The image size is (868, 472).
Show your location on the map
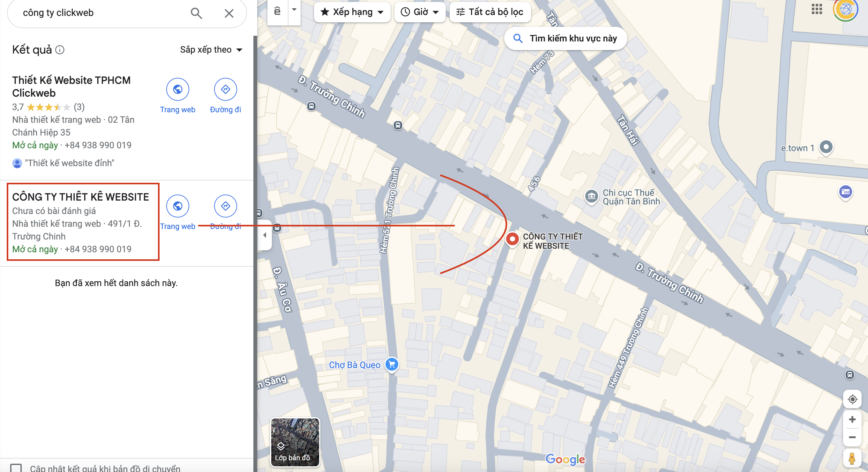click(x=852, y=399)
